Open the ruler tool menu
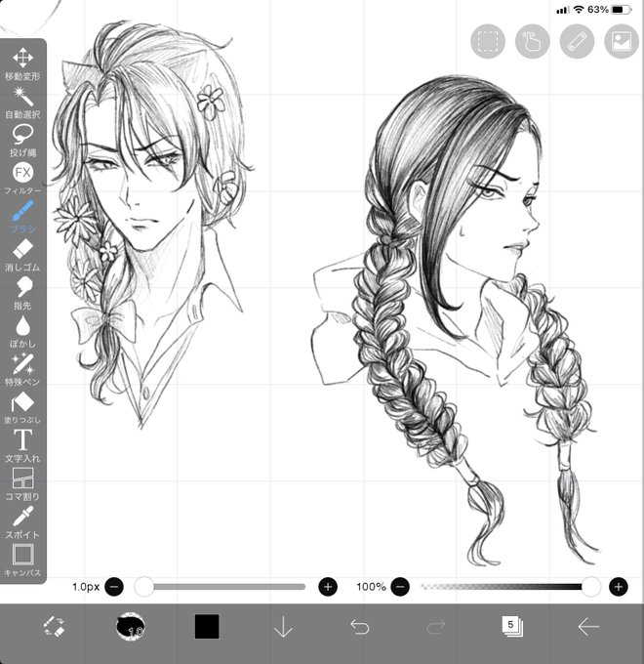This screenshot has height=664, width=644. click(x=577, y=41)
